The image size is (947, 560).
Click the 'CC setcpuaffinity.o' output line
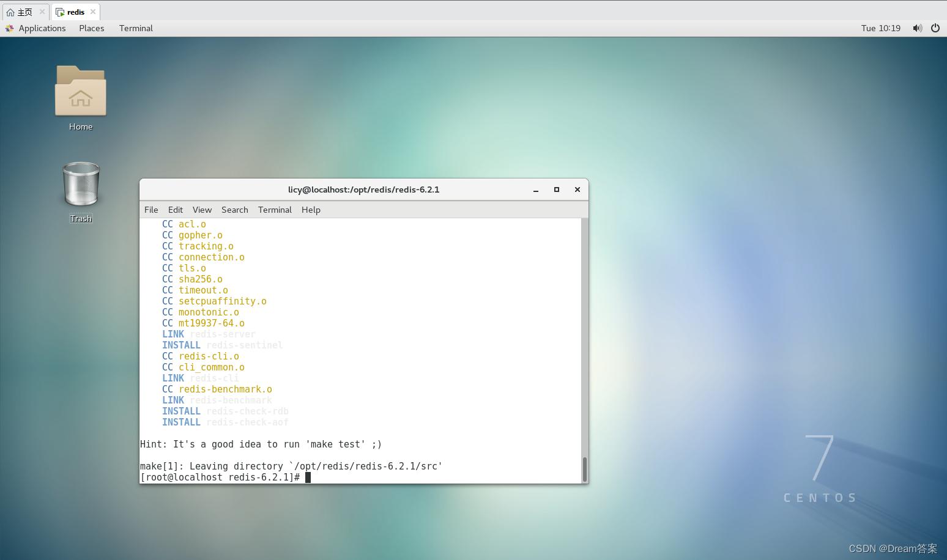(214, 301)
